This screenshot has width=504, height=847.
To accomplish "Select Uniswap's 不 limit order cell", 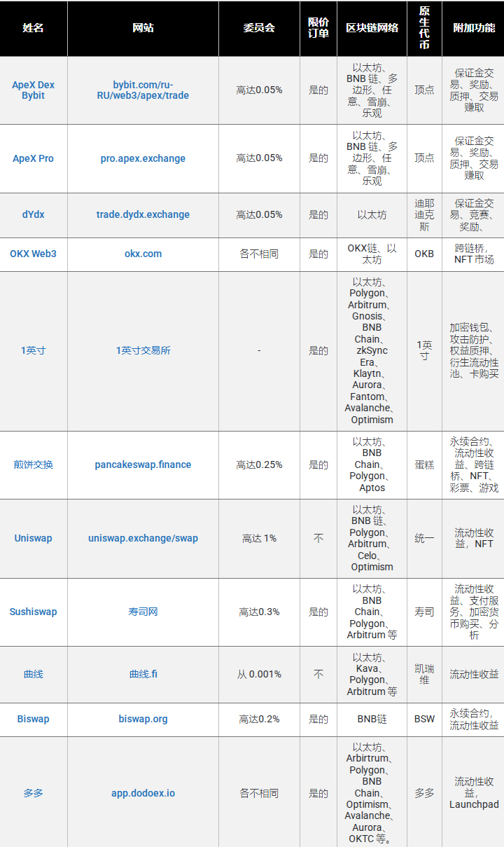I will coord(318,538).
